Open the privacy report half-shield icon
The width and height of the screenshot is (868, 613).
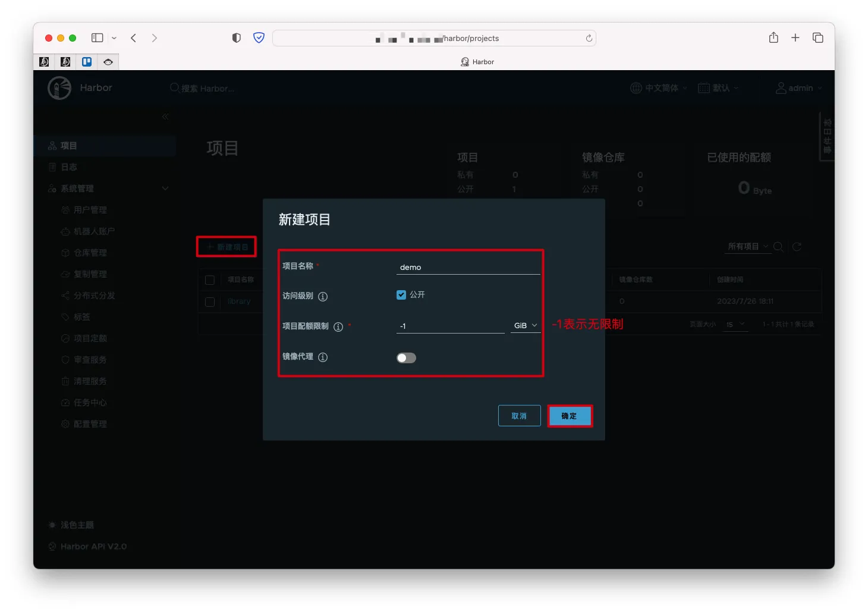237,38
